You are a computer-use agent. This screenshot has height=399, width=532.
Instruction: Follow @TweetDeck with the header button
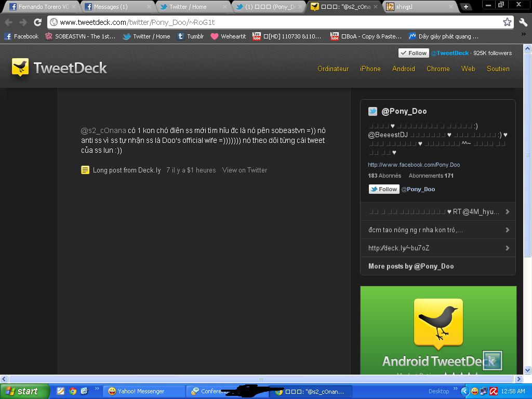414,53
